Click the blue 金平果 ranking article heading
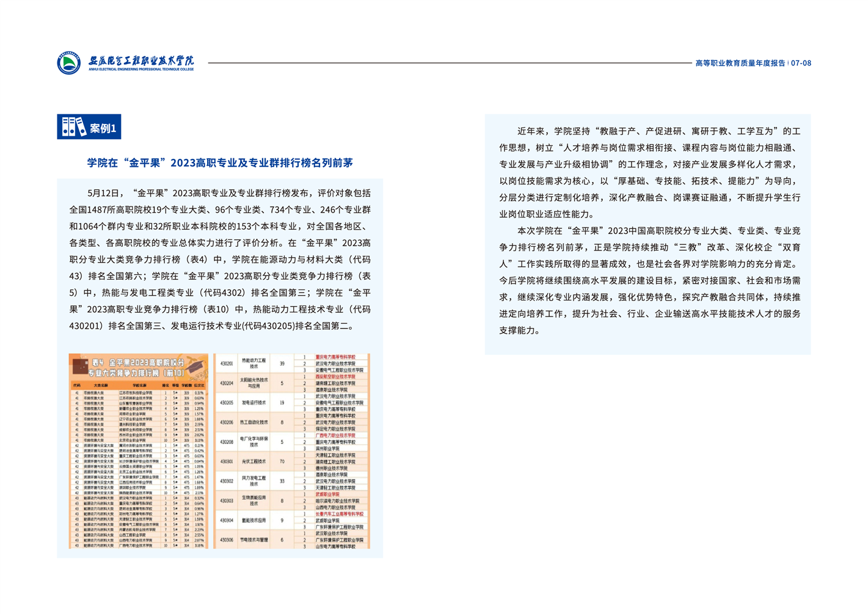Viewport: 868px width, 614px height. click(x=220, y=163)
